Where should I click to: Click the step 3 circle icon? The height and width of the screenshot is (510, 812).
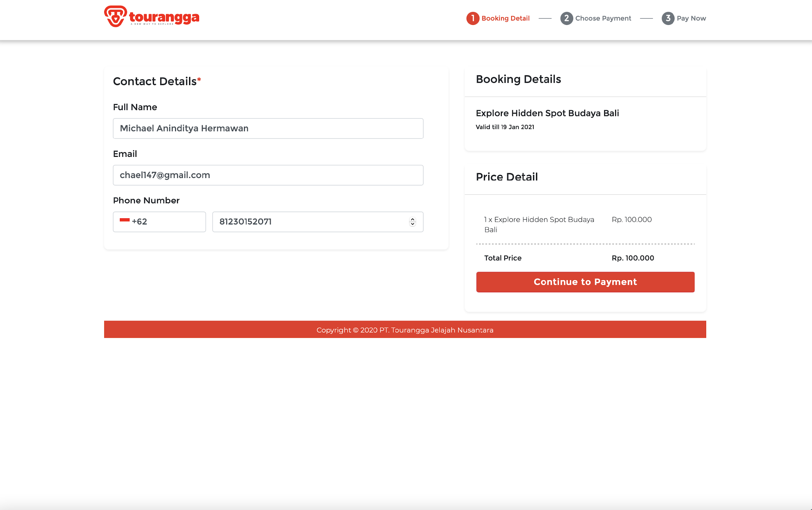[x=668, y=18]
